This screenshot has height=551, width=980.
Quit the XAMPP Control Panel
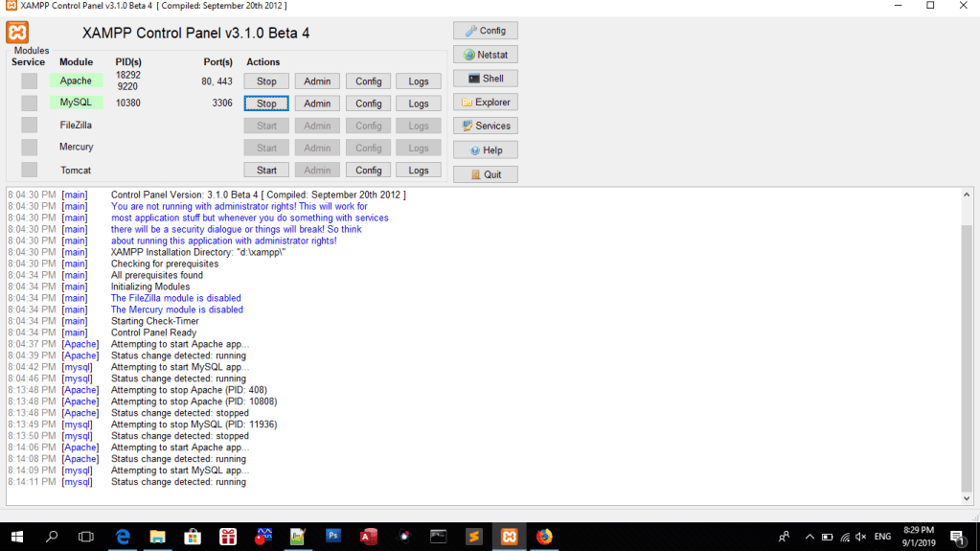pyautogui.click(x=486, y=174)
